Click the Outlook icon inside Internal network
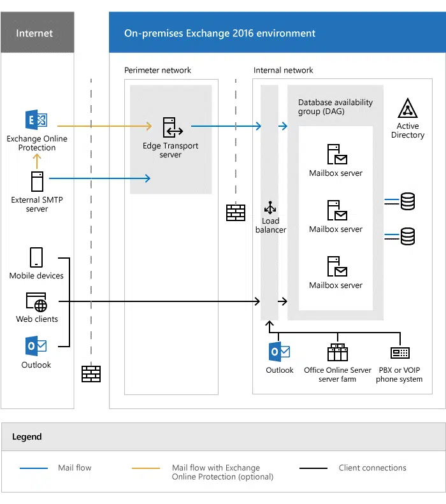The height and width of the screenshot is (504, 446). pos(280,352)
